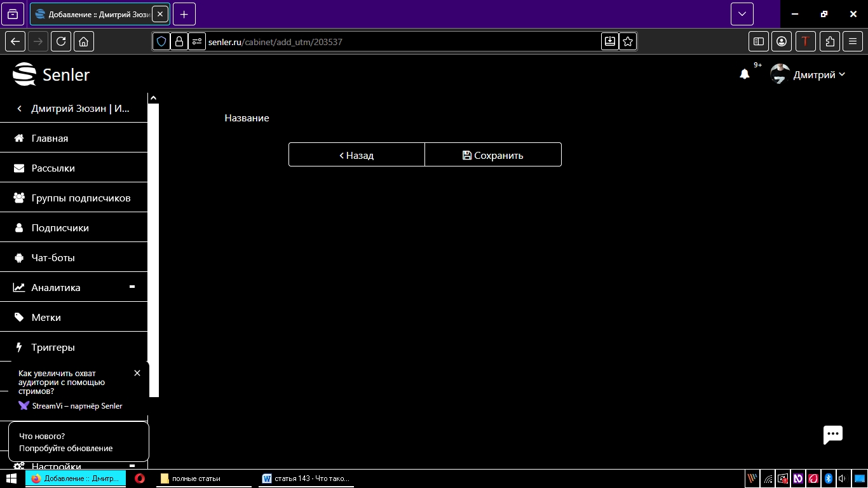Image resolution: width=868 pixels, height=488 pixels.
Task: Collapse the Аналитика menu section
Action: coord(132,287)
